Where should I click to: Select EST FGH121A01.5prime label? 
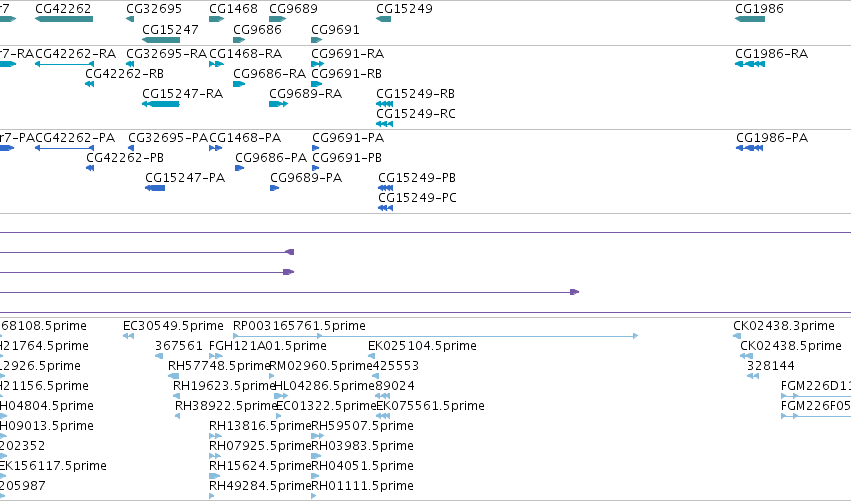tap(268, 346)
